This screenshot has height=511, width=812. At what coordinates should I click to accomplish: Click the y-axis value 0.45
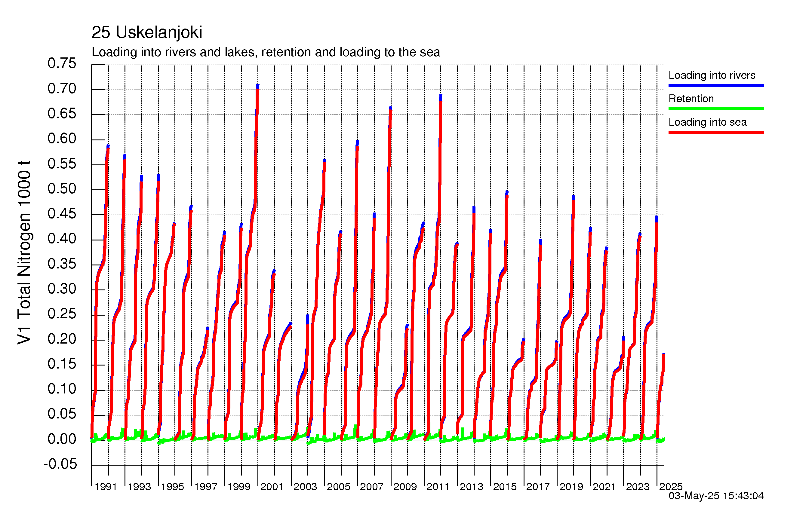[62, 214]
